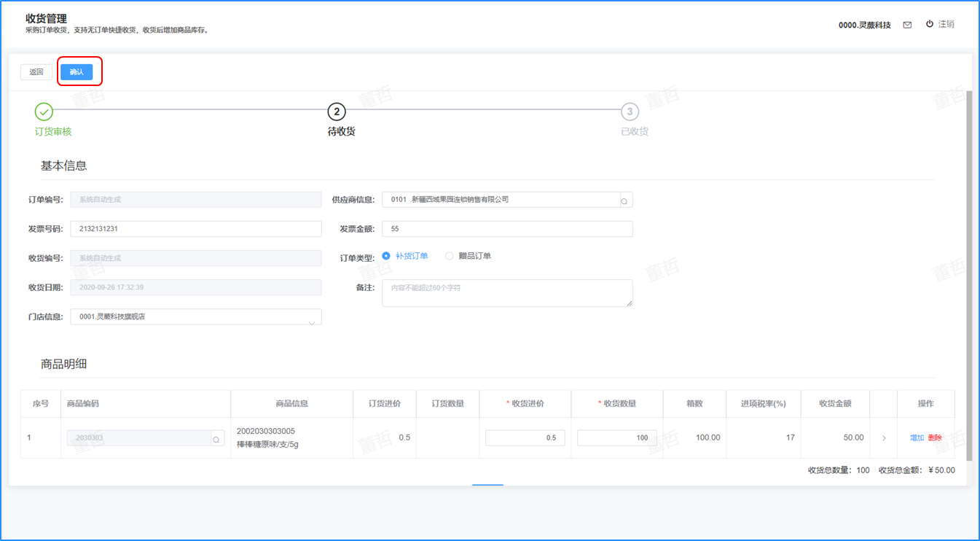Click step 2 circle for 待收货
Viewport: 980px width, 541px height.
[x=336, y=112]
